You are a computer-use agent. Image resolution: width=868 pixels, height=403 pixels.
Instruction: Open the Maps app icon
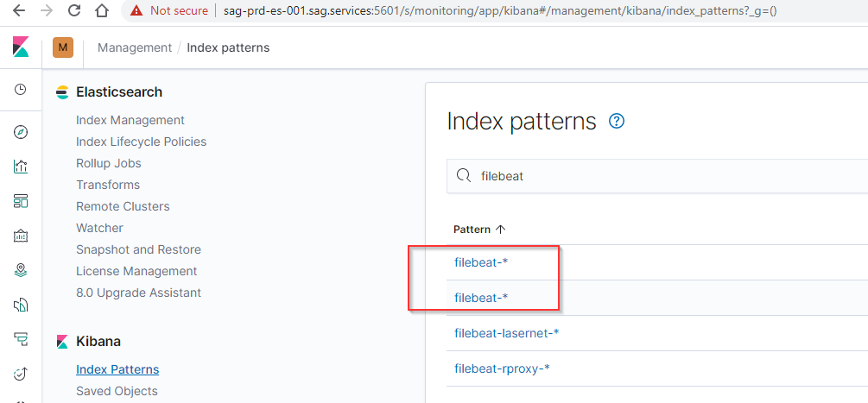click(21, 270)
